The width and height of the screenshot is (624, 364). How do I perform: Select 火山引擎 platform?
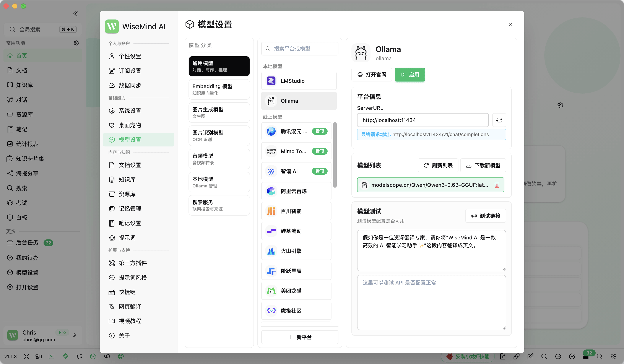click(x=296, y=251)
